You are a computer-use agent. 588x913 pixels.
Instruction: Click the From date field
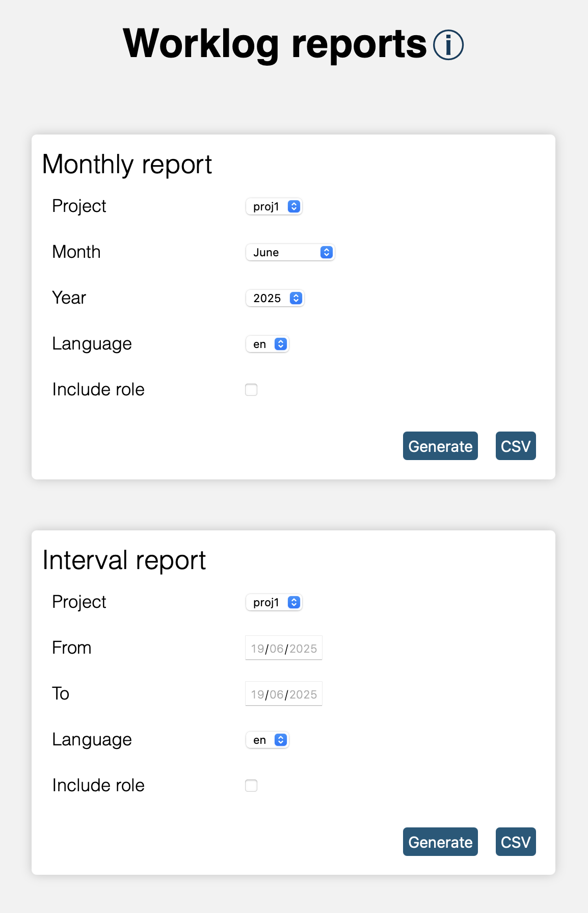(x=284, y=648)
